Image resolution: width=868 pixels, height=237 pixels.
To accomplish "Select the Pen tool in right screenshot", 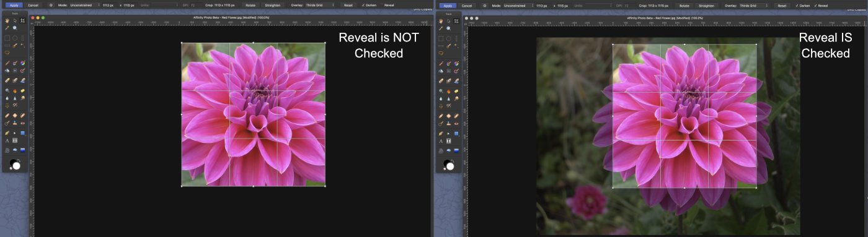I will click(441, 132).
